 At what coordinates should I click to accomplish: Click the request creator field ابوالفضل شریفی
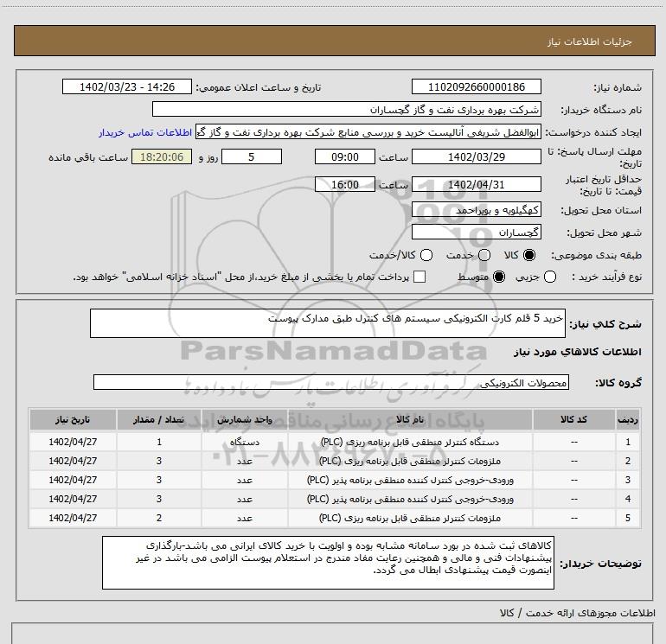pyautogui.click(x=368, y=132)
